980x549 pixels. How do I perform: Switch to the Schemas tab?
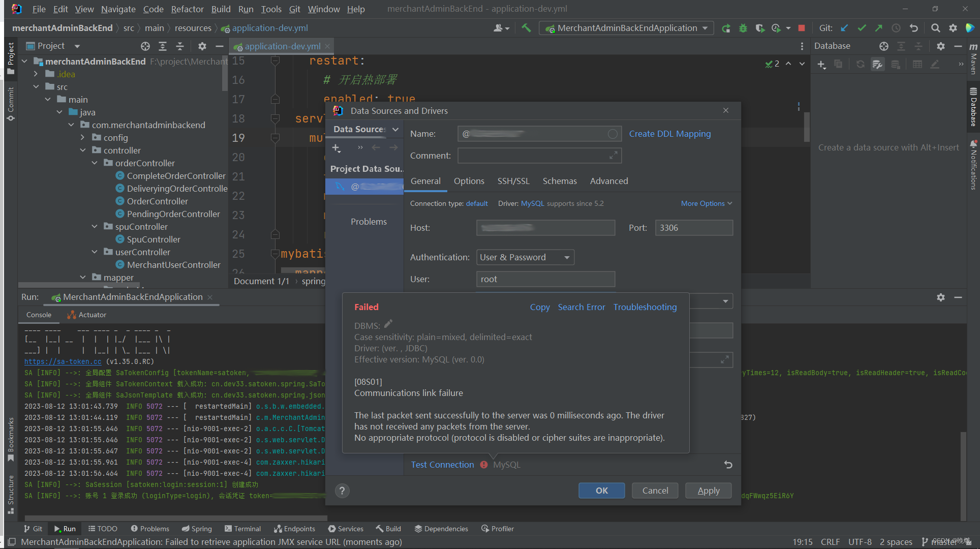click(x=559, y=180)
